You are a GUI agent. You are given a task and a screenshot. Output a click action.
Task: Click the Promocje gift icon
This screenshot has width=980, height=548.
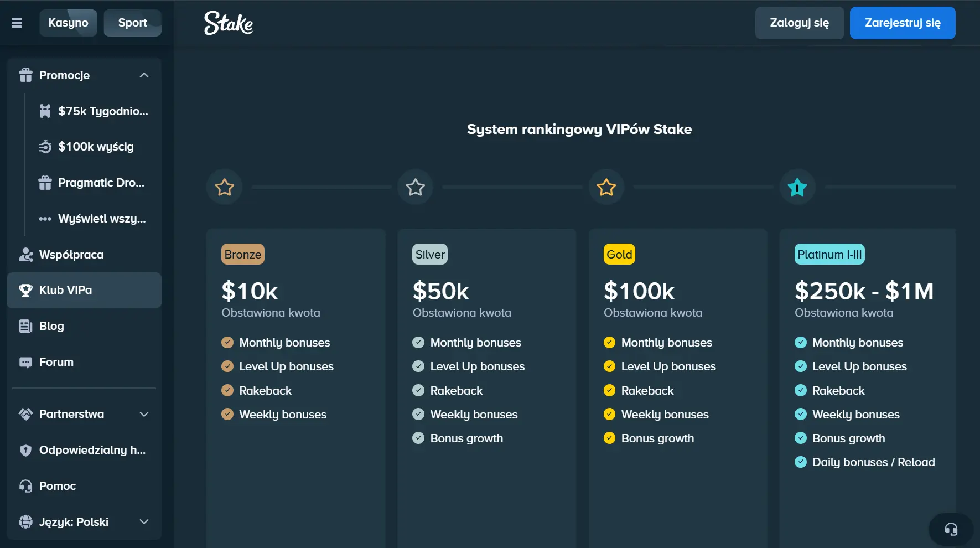point(25,75)
